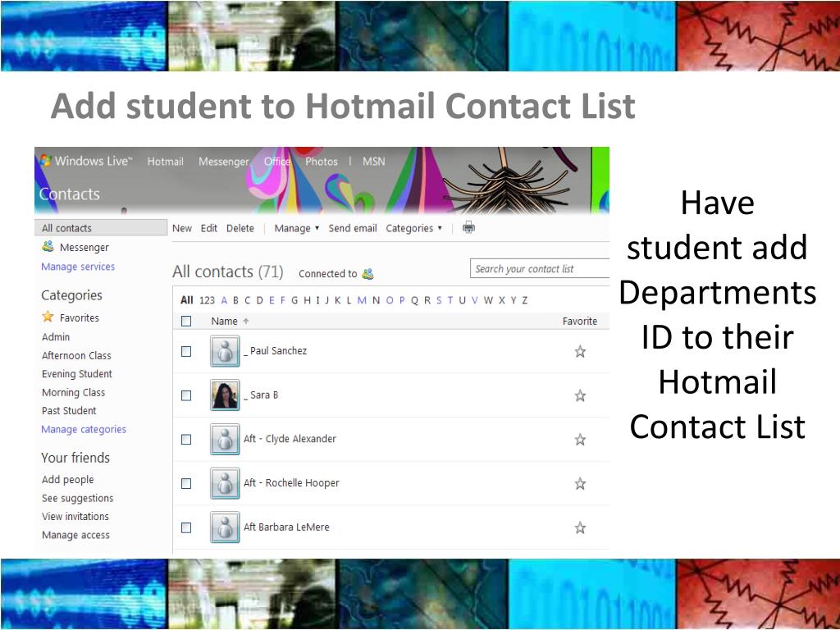The height and width of the screenshot is (630, 840).
Task: Open the Afternoon Class category
Action: 76,355
